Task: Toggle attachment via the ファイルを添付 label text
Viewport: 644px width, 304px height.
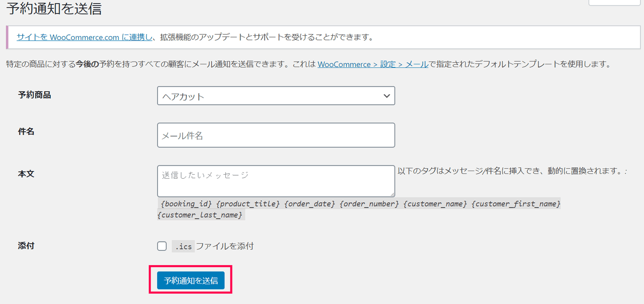Action: [x=224, y=246]
